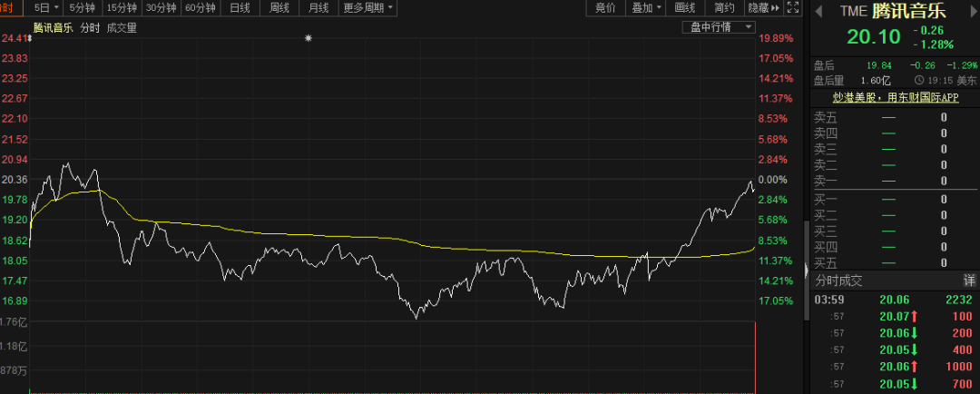980x394 pixels.
Task: Collapse side panel using divider arrow
Action: [x=807, y=271]
